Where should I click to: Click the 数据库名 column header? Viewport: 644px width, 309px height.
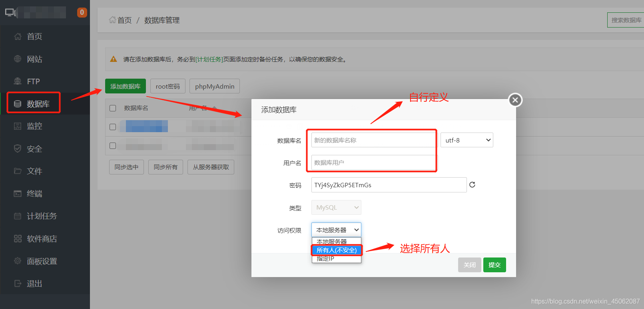point(136,108)
